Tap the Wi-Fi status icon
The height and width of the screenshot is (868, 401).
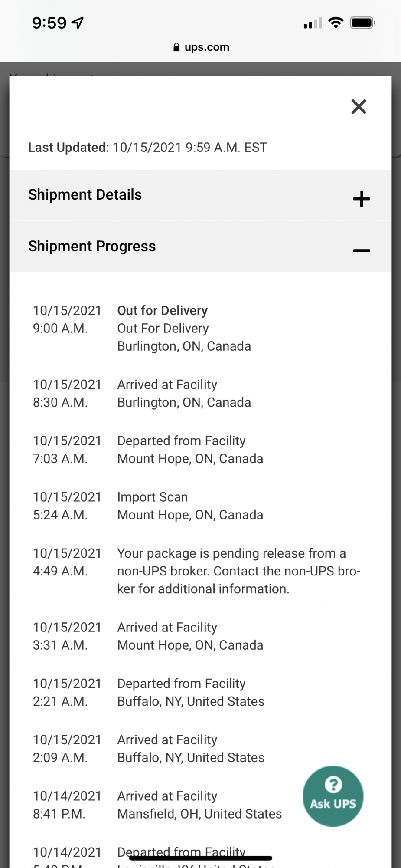pyautogui.click(x=336, y=23)
